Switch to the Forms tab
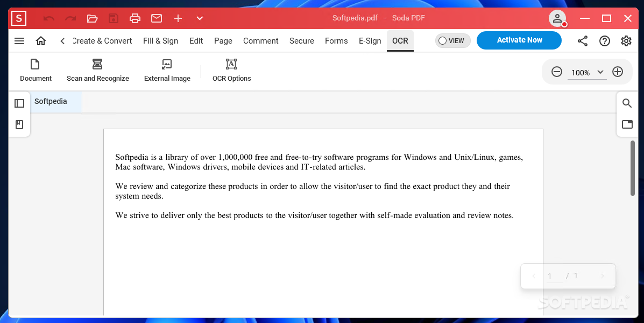 (x=336, y=41)
